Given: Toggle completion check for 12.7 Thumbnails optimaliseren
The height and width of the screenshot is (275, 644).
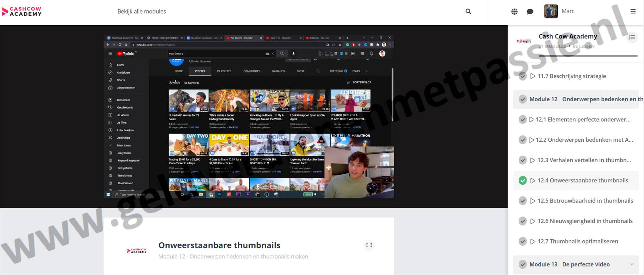Looking at the screenshot, I should click(522, 242).
